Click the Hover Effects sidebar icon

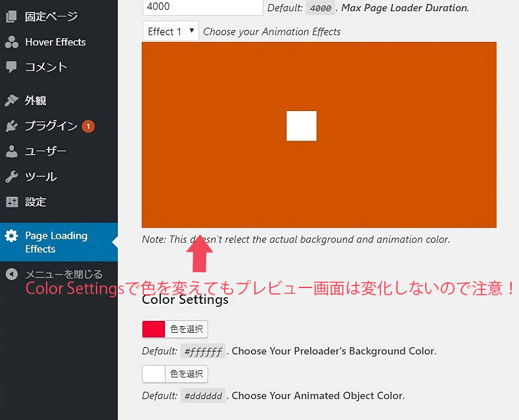click(12, 42)
